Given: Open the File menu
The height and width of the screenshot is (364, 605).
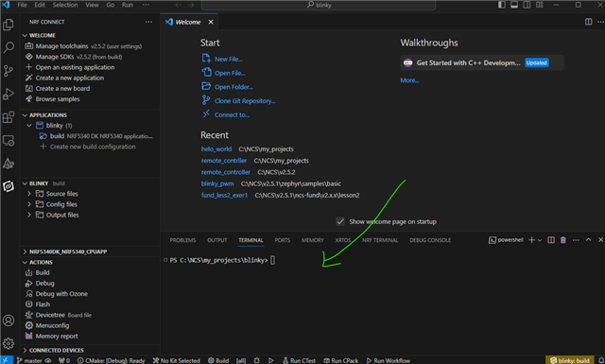Looking at the screenshot, I should 22,5.
